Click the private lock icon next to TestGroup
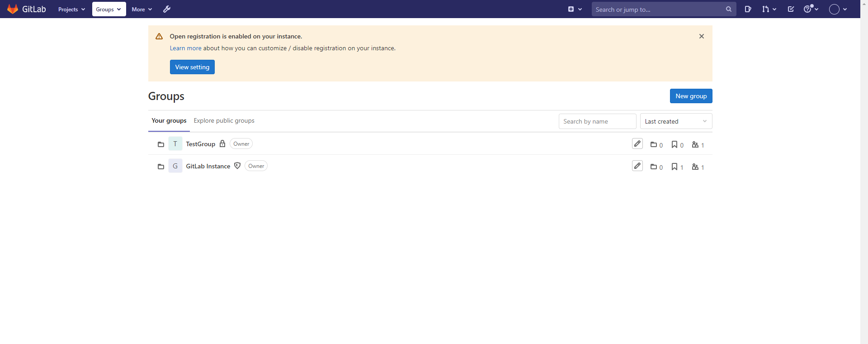 [x=222, y=143]
